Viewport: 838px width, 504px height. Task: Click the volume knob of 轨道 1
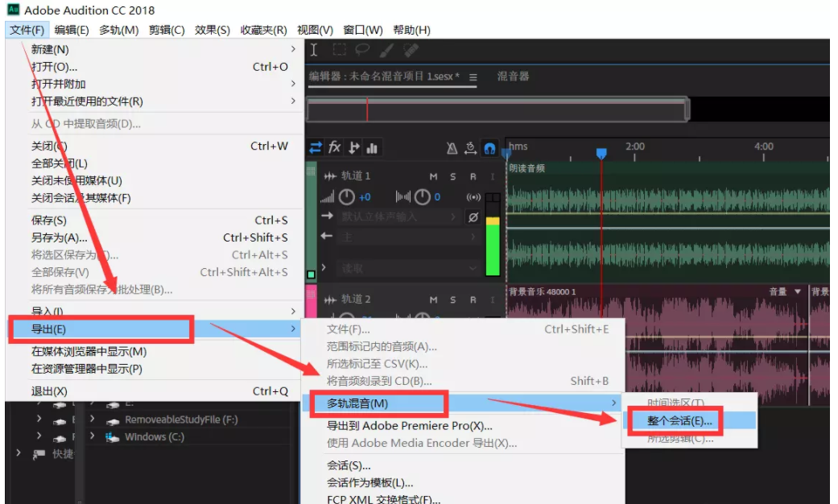pos(347,197)
